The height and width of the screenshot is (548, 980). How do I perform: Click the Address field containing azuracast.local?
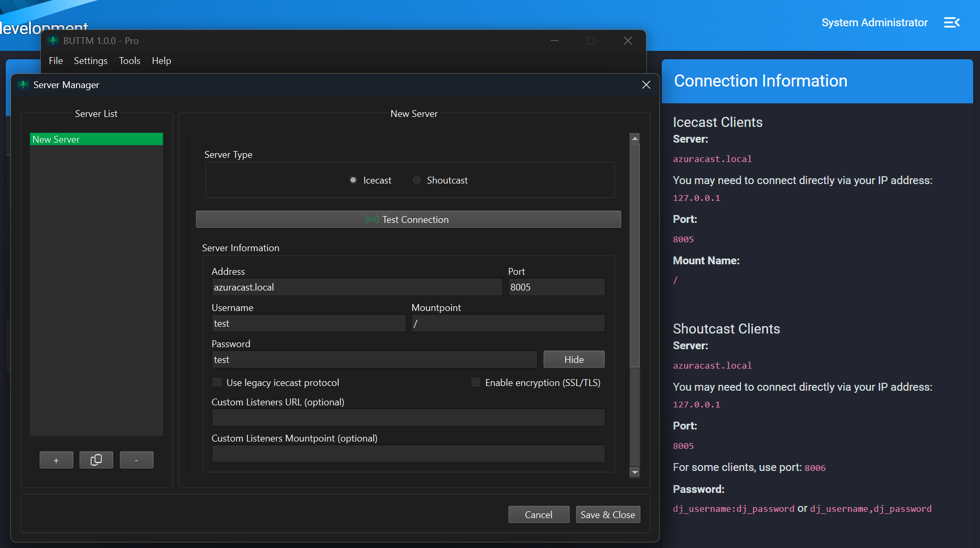click(x=357, y=287)
